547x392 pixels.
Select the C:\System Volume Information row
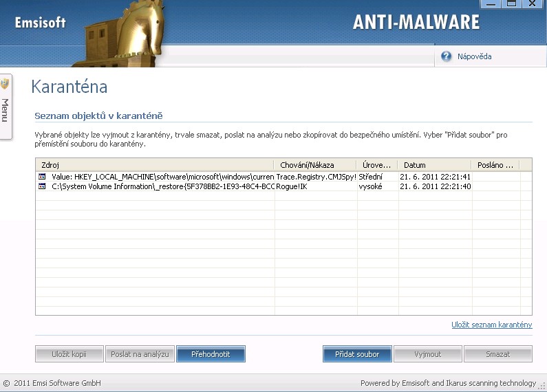[283, 186]
